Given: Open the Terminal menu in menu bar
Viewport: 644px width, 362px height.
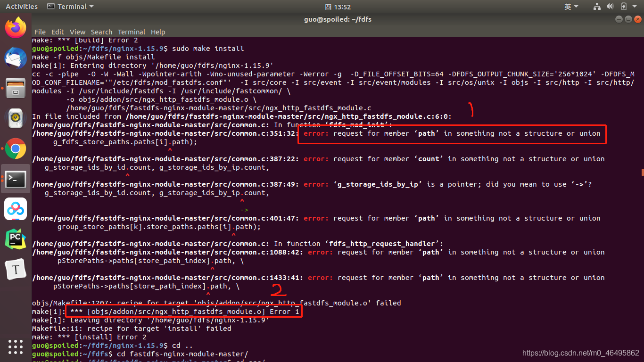Looking at the screenshot, I should (x=132, y=32).
